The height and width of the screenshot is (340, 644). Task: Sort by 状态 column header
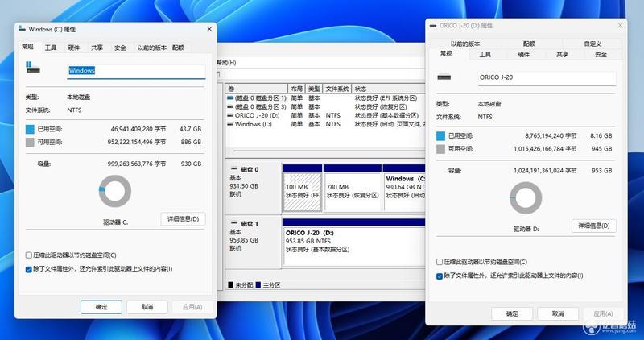pos(389,89)
